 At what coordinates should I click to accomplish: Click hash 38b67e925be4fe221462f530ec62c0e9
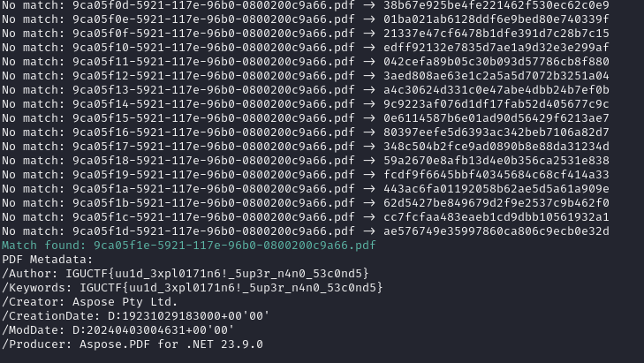(x=496, y=5)
